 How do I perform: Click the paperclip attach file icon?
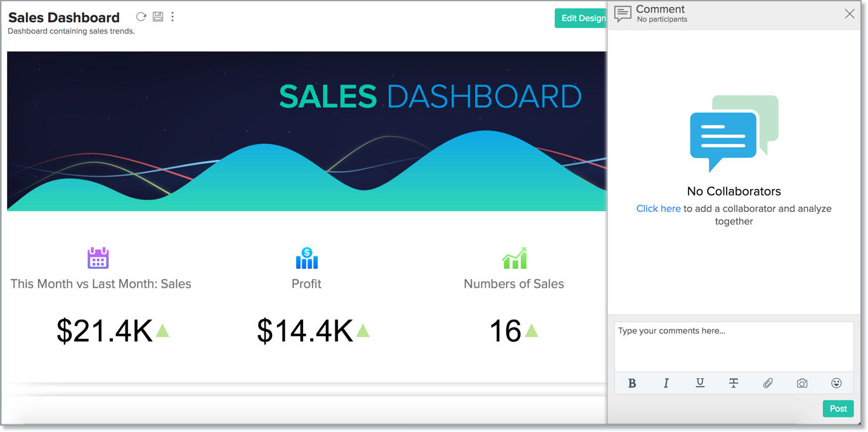[x=768, y=383]
